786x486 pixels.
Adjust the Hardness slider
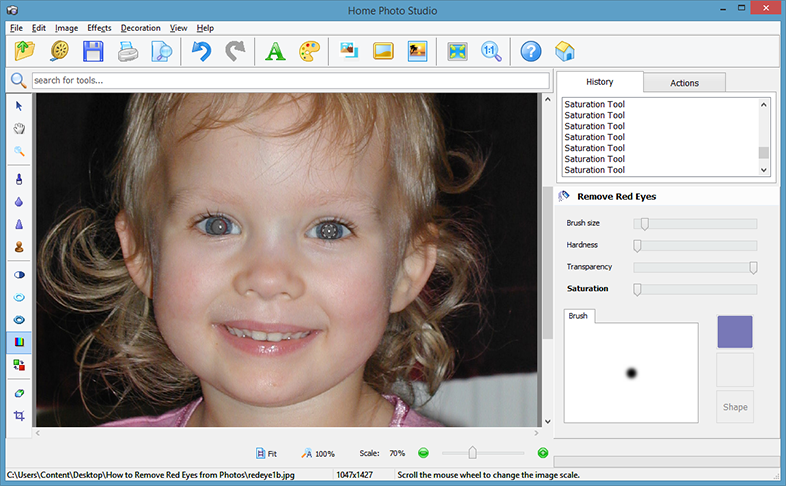tap(695, 246)
